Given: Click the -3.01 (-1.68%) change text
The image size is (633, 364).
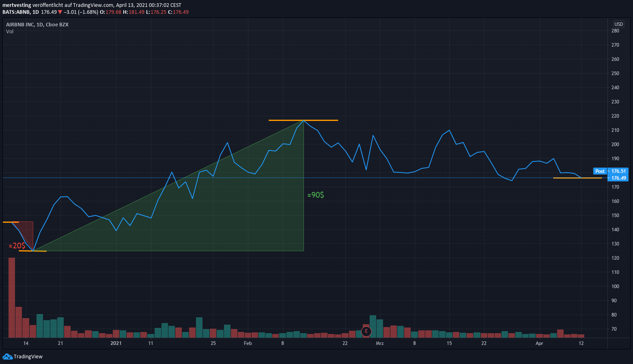Looking at the screenshot, I should point(81,12).
